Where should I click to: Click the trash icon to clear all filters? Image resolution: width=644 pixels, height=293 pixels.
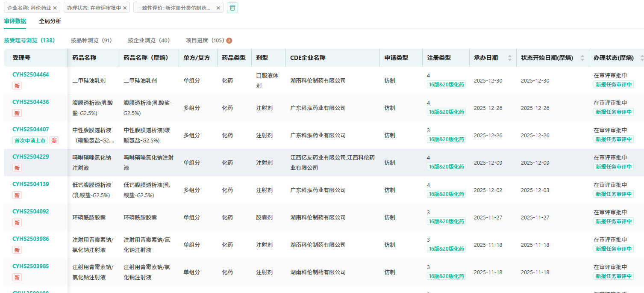232,8
